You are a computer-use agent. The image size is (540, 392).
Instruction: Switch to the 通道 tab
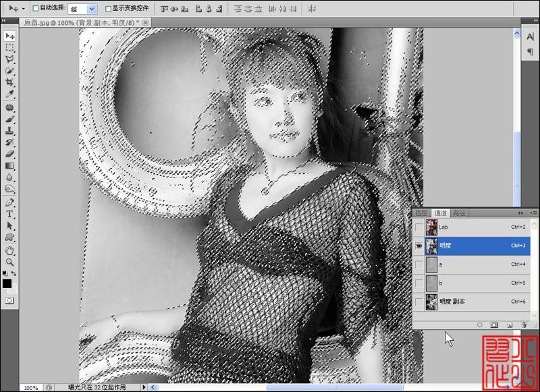click(441, 213)
